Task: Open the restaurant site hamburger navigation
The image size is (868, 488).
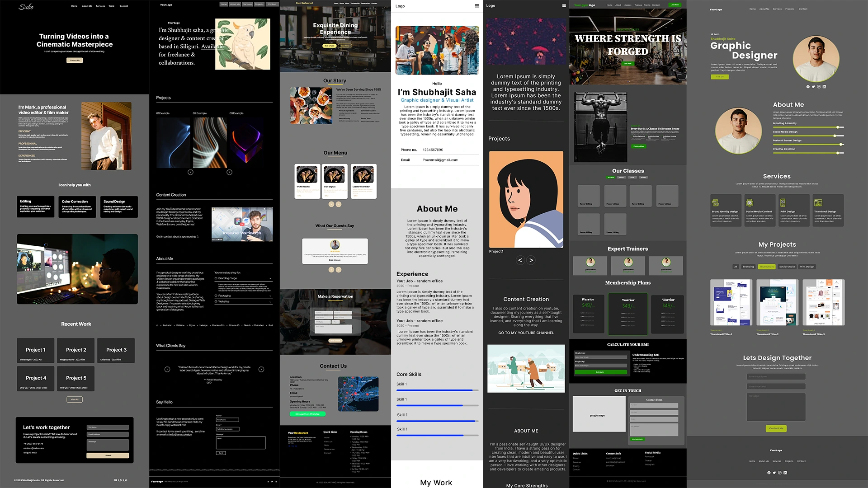Action: click(564, 5)
